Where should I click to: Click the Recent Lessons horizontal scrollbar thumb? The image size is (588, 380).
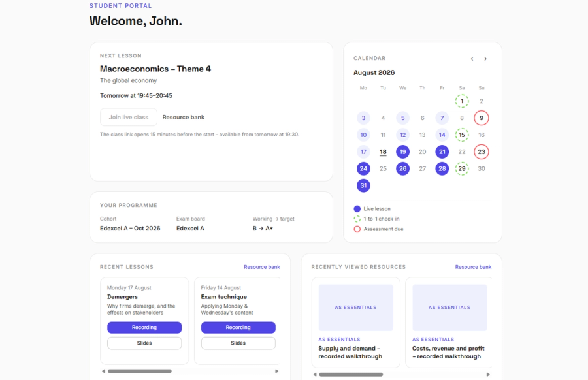tap(140, 371)
